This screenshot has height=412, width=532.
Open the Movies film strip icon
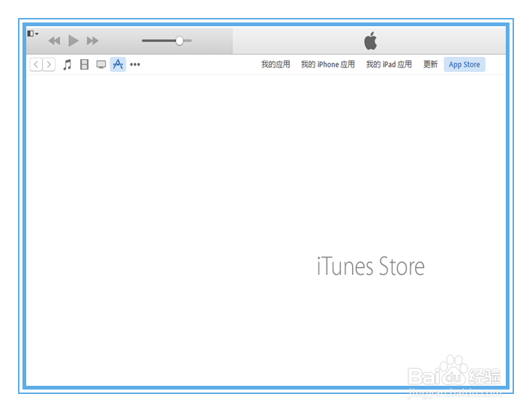click(x=84, y=64)
